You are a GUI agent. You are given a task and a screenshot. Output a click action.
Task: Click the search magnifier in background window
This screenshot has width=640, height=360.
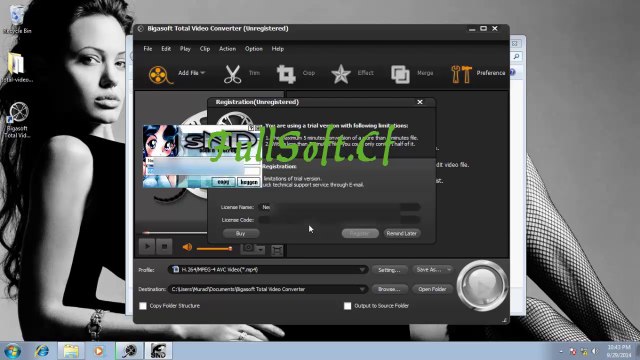(x=516, y=57)
